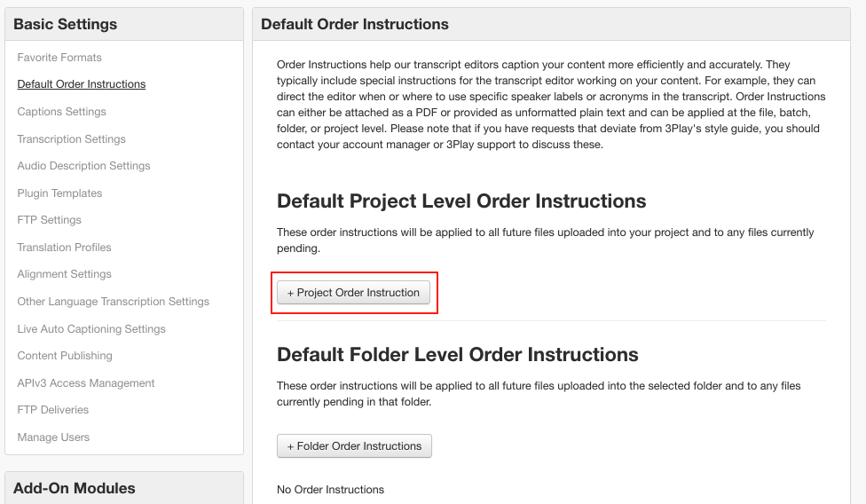The image size is (866, 504).
Task: Navigate to Audio Description Settings
Action: 83,166
